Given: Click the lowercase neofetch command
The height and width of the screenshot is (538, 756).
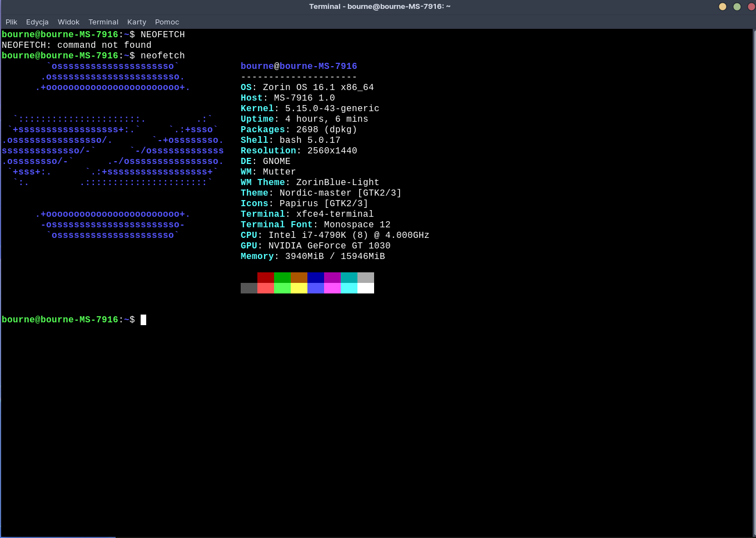Looking at the screenshot, I should click(x=163, y=56).
